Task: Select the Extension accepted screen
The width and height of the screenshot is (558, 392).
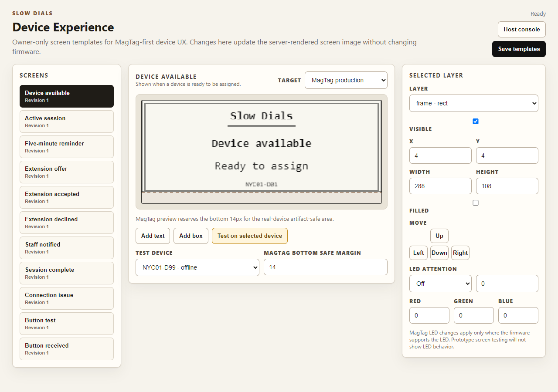Action: point(67,197)
